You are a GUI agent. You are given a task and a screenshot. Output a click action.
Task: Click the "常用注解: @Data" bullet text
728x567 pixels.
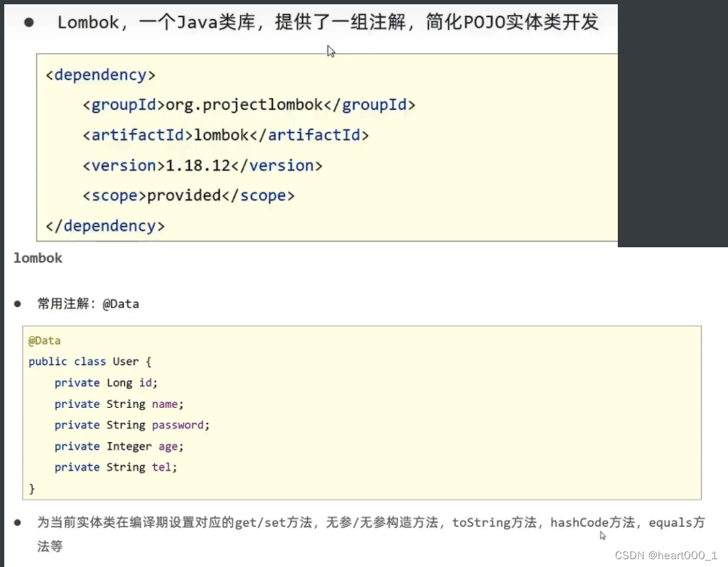pyautogui.click(x=88, y=304)
